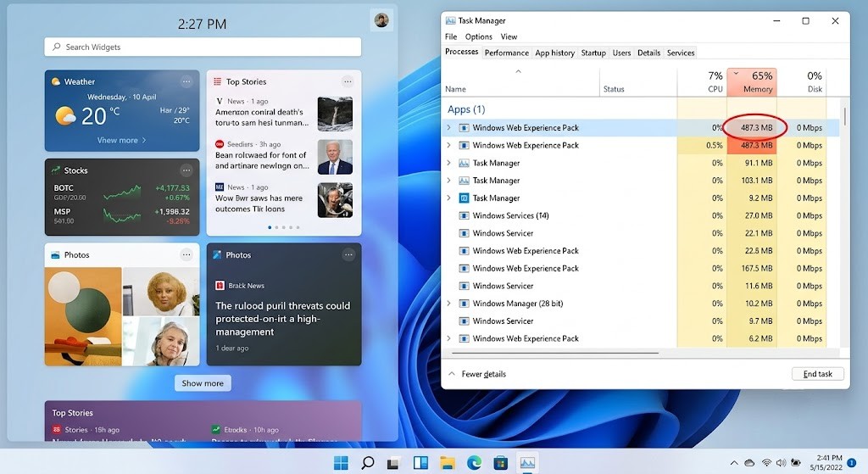Toggle the Widgets taskbar icon
This screenshot has width=868, height=474.
[420, 462]
